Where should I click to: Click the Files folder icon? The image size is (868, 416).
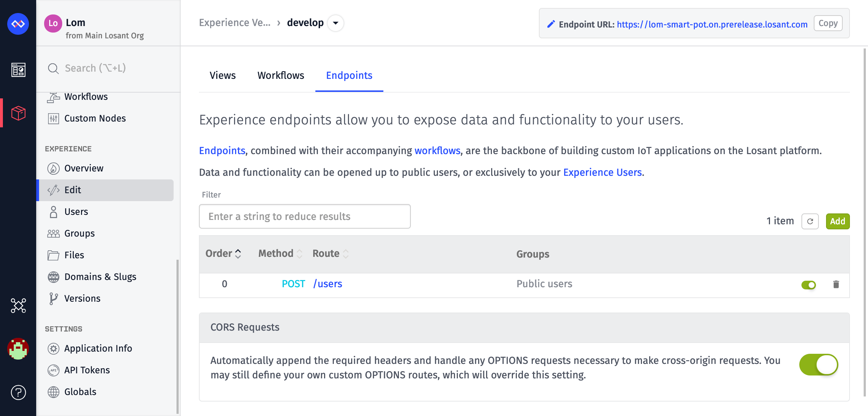click(53, 255)
